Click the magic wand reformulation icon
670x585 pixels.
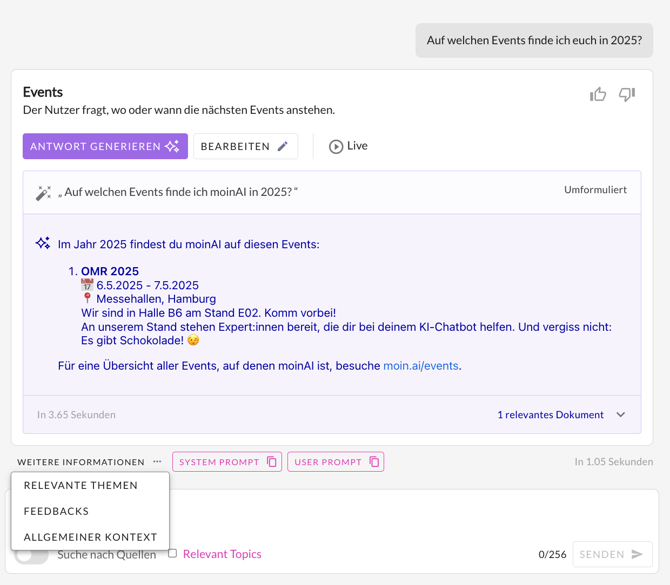click(43, 193)
